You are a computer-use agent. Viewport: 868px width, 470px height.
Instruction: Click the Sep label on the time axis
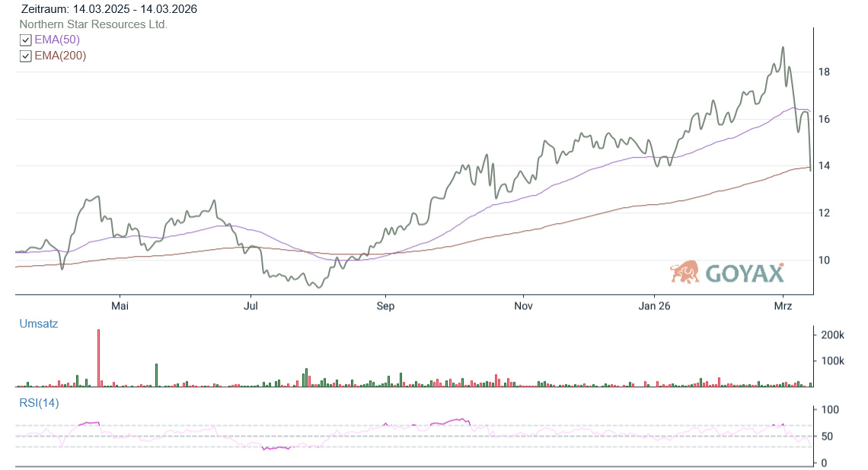click(x=386, y=306)
